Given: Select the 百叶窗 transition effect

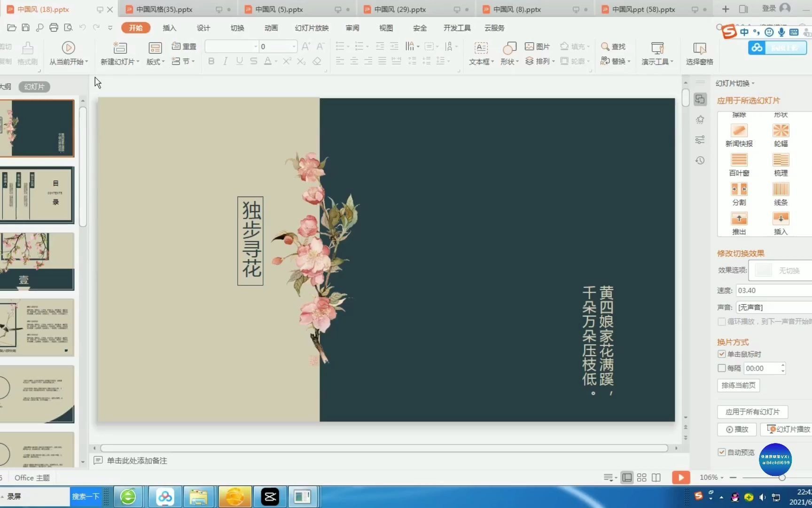Looking at the screenshot, I should tap(739, 165).
